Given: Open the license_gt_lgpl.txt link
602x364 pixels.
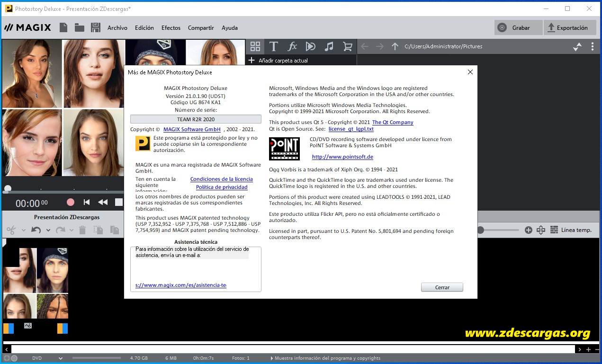Looking at the screenshot, I should point(351,129).
